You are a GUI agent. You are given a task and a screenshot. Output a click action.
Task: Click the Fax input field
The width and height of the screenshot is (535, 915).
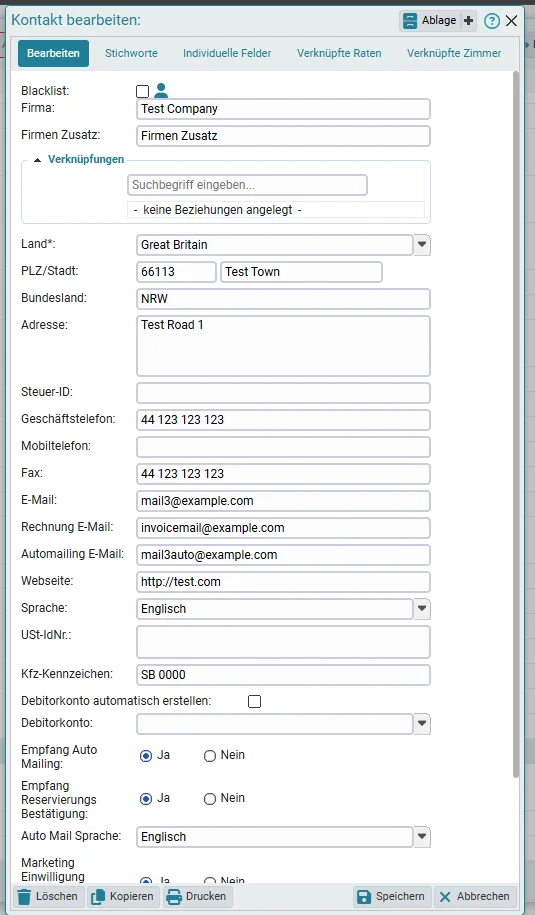coord(284,474)
